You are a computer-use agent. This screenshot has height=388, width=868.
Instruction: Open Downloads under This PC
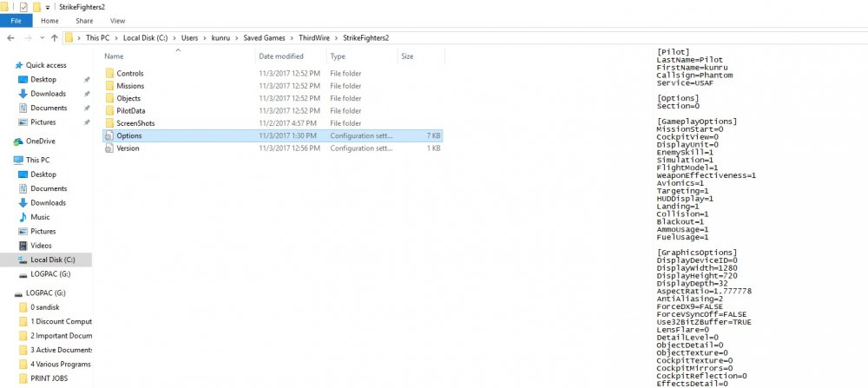pos(48,202)
